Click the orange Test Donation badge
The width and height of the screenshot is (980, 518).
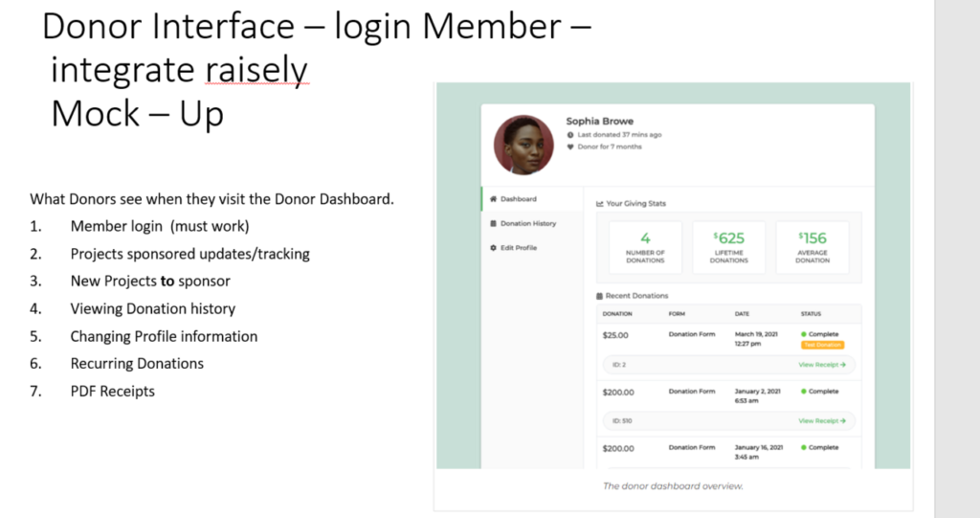[822, 345]
